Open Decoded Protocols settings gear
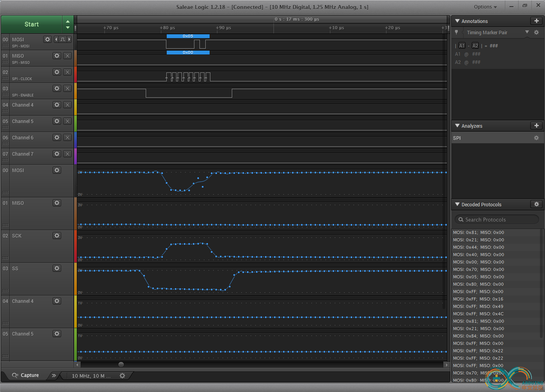Viewport: 545px width, 392px height. (x=536, y=204)
